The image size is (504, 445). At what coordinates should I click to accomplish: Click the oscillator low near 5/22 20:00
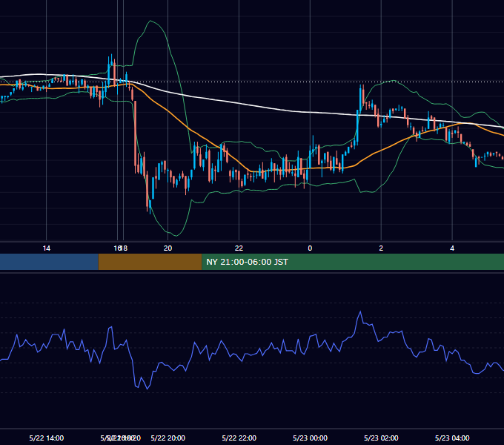[x=147, y=389]
